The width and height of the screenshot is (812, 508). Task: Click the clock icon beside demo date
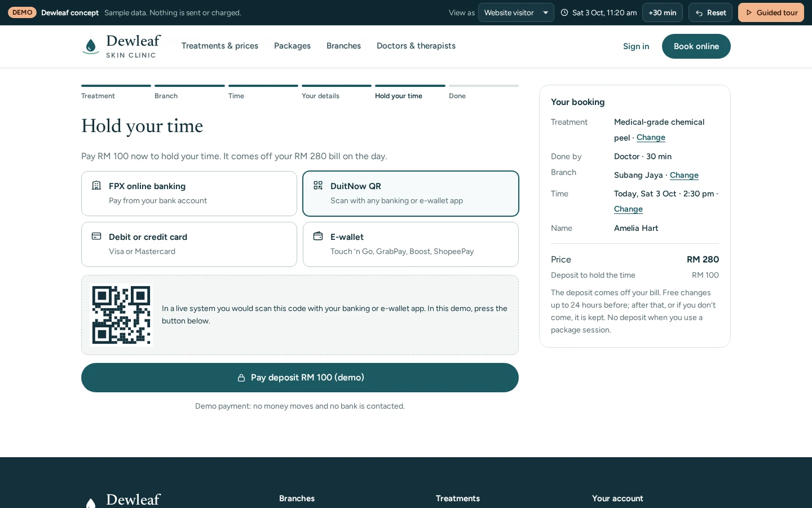[564, 12]
